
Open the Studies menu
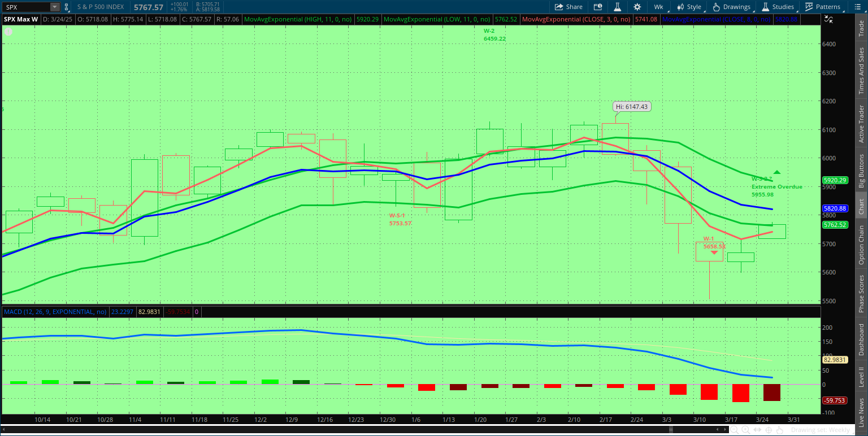tap(778, 7)
